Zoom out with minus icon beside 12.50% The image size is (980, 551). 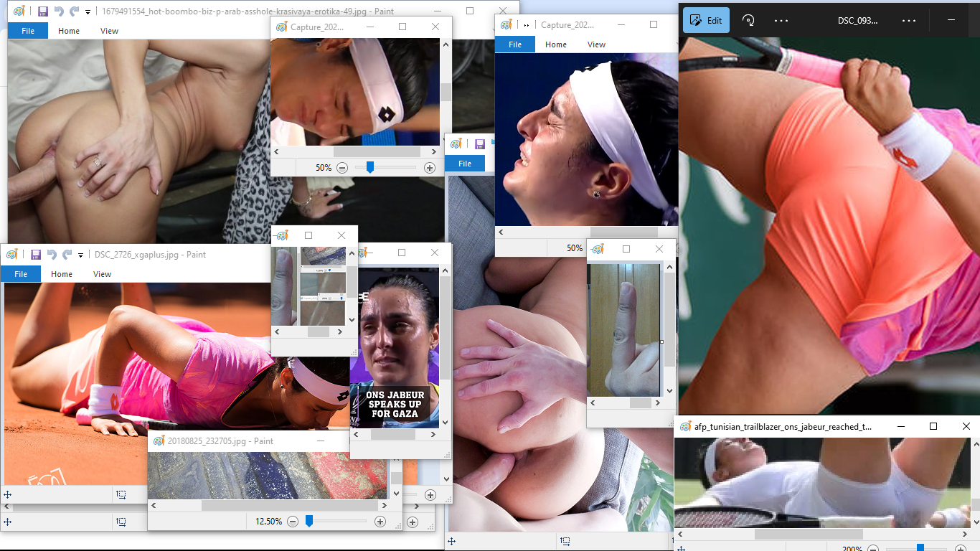pyautogui.click(x=293, y=522)
